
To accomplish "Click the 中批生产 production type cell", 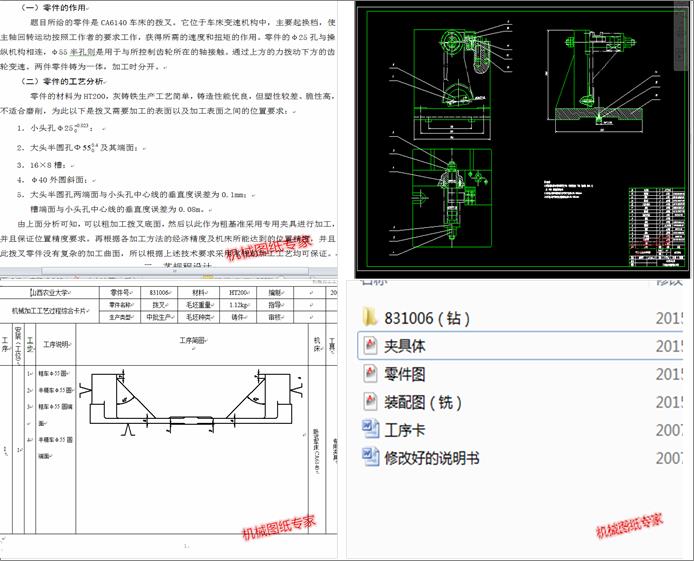I will 159,317.
